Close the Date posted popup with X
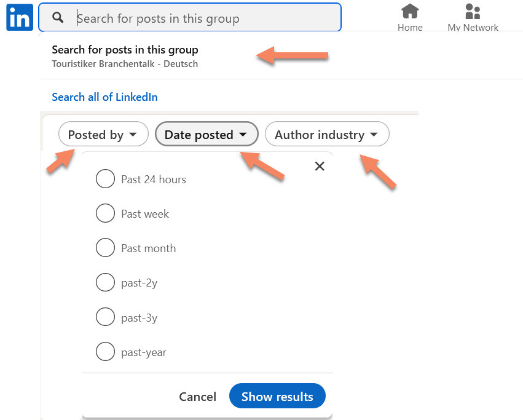This screenshot has height=420, width=523. tap(320, 166)
